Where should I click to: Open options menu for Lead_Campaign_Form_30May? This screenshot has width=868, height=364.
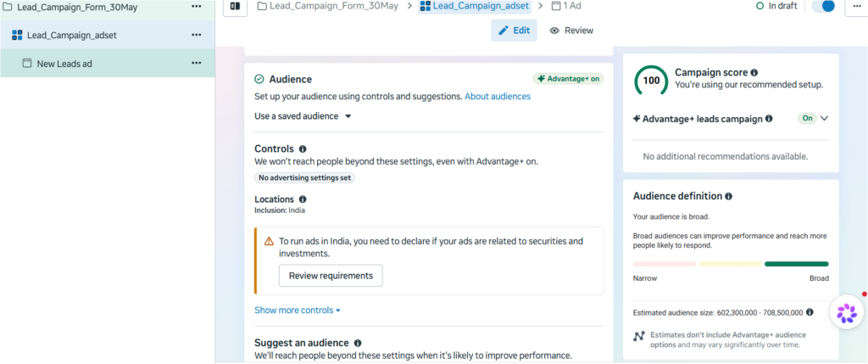pyautogui.click(x=196, y=6)
